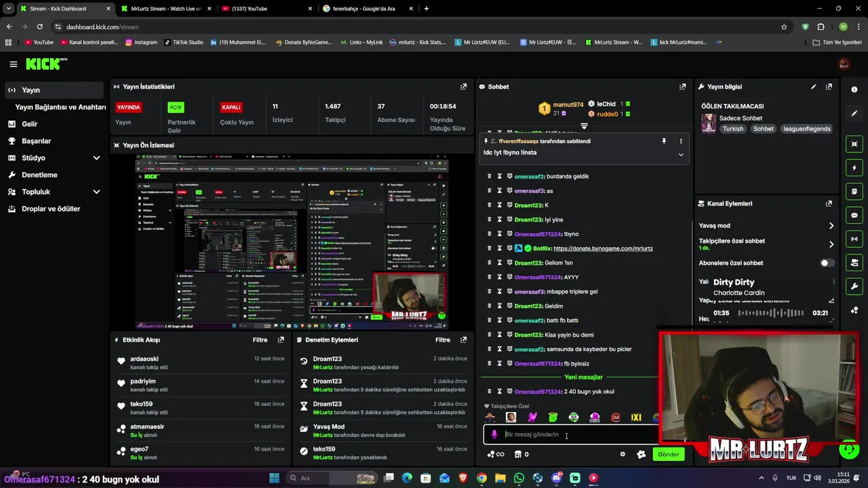868x488 pixels.
Task: Expand the pinned message chevron
Action: tap(681, 155)
